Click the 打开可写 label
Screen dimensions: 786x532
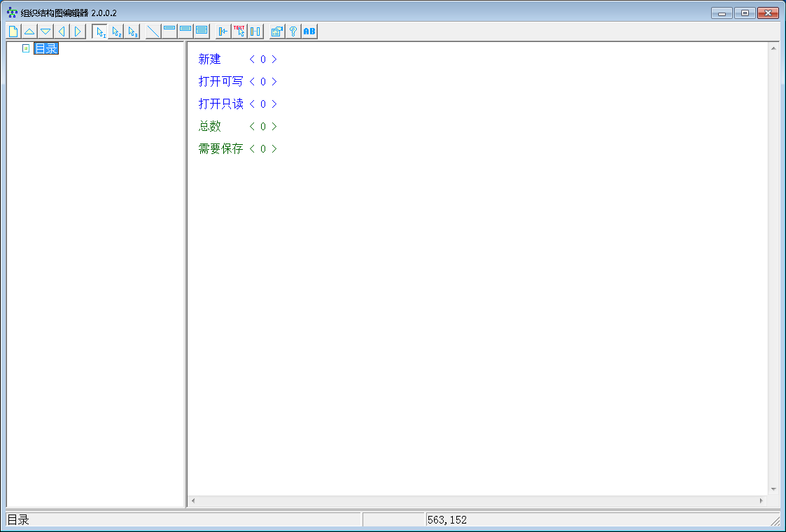tap(220, 82)
